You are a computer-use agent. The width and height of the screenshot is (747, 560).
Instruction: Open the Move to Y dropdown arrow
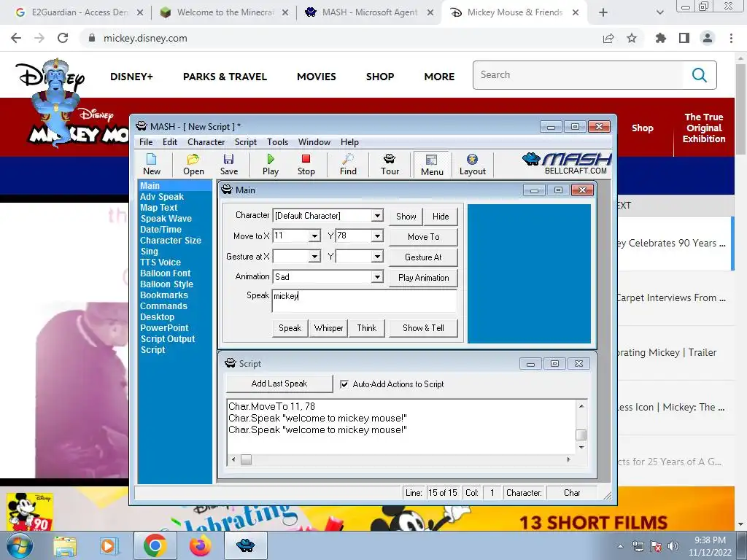(377, 236)
